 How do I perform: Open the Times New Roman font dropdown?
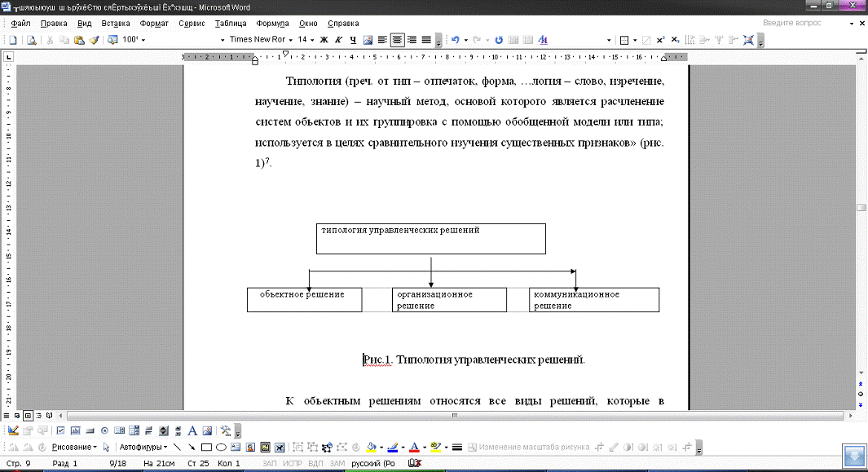(257, 39)
